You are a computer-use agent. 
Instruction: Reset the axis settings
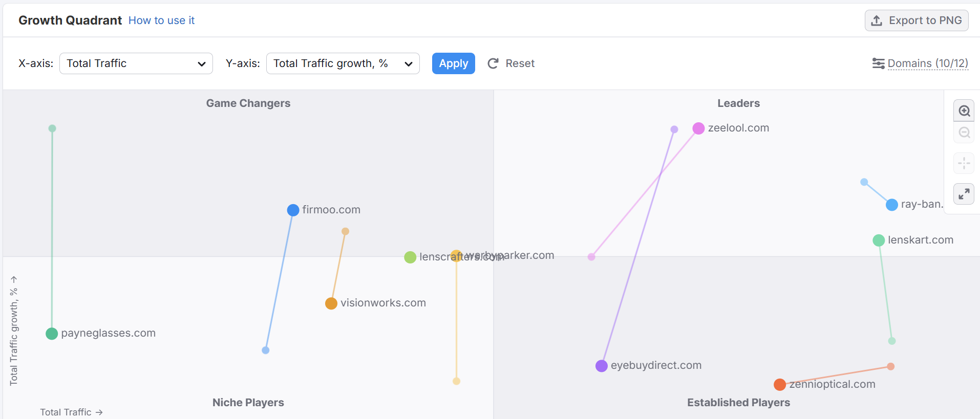click(511, 63)
